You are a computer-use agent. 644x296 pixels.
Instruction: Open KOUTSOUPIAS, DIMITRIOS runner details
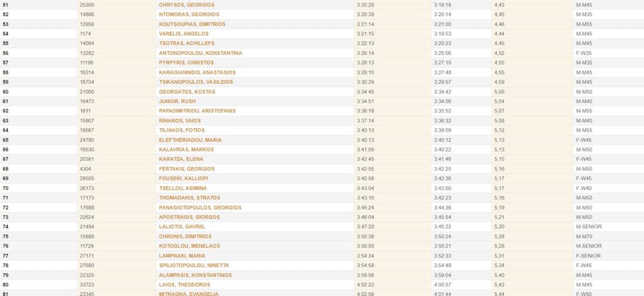192,24
